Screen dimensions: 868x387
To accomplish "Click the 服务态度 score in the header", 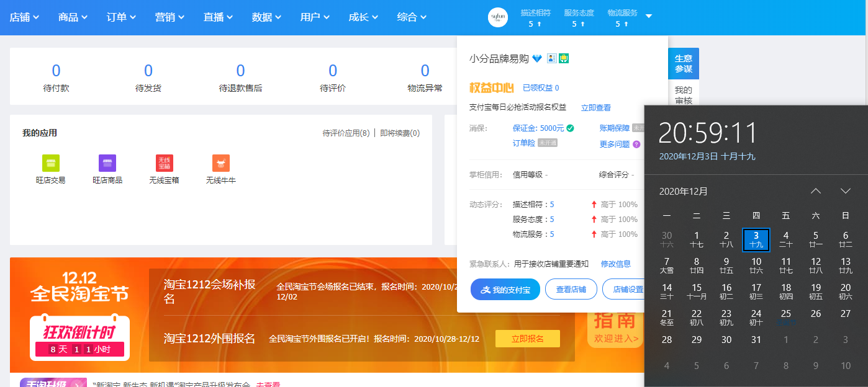I will tap(579, 18).
